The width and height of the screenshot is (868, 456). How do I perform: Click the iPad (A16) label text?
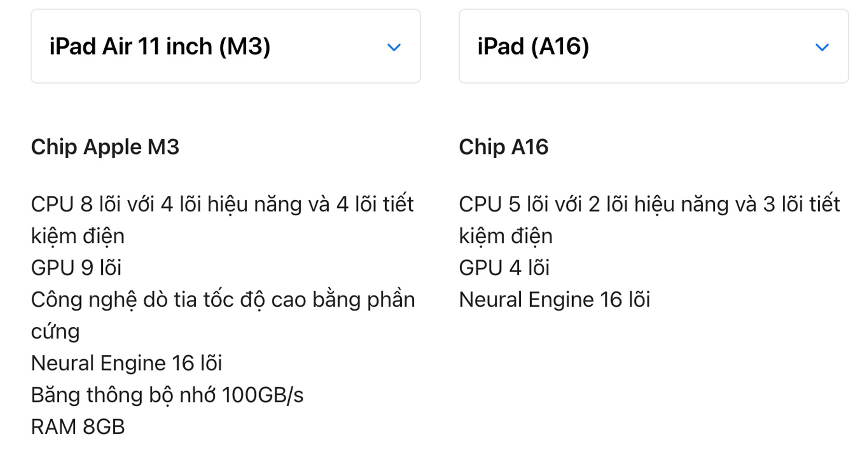click(533, 47)
